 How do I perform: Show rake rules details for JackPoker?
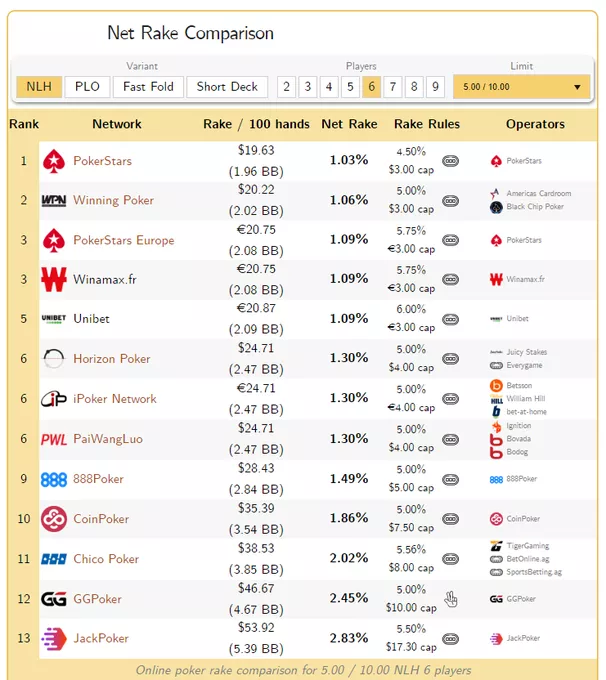[451, 639]
